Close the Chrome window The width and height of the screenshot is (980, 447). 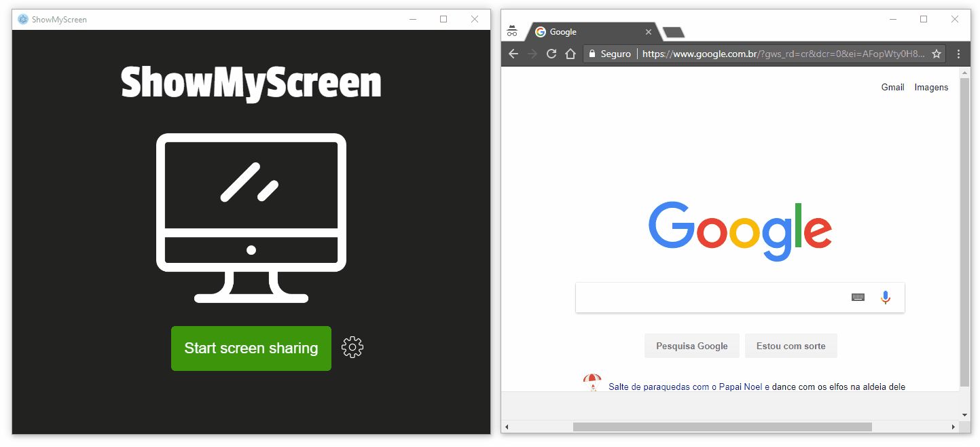point(955,19)
